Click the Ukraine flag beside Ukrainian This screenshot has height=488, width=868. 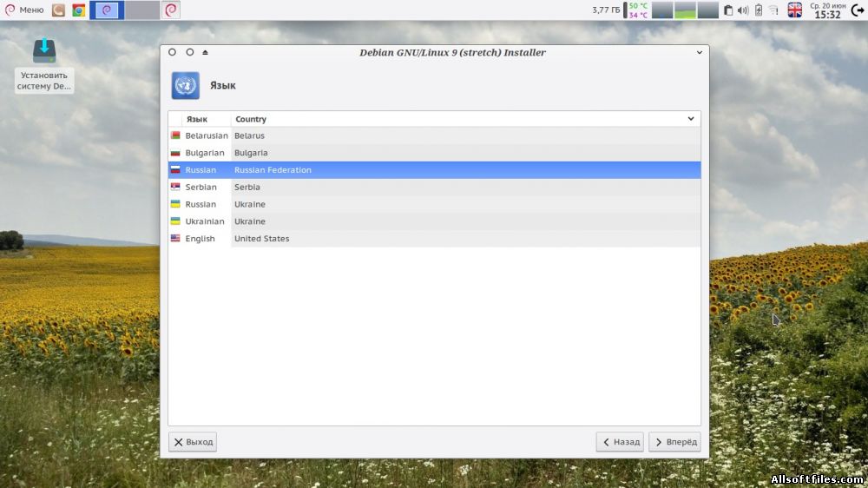(175, 221)
